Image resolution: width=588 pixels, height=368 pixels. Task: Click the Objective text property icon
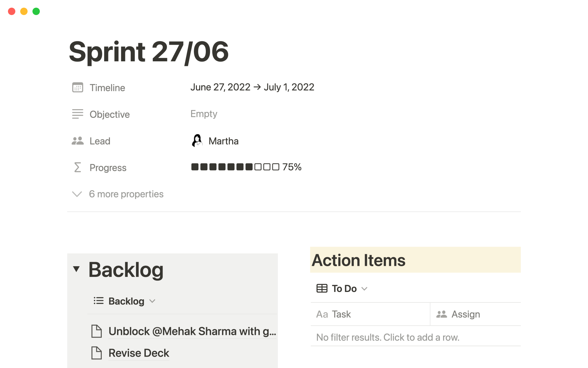[77, 114]
